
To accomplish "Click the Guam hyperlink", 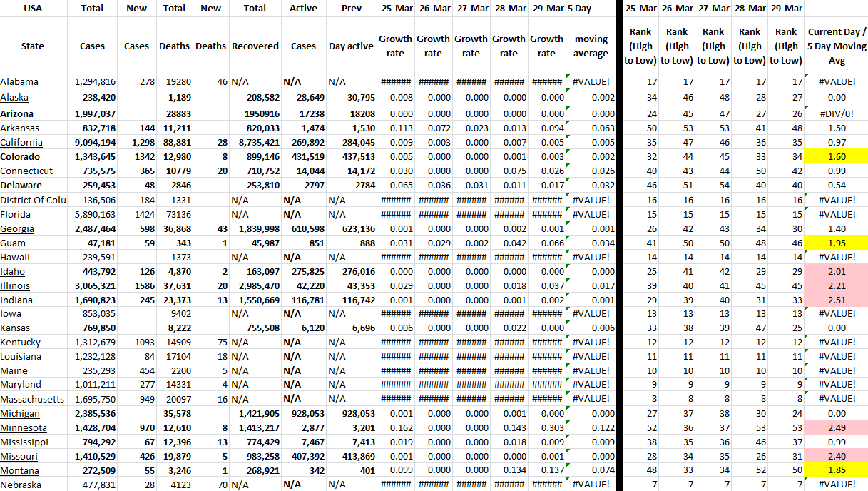I will point(13,243).
